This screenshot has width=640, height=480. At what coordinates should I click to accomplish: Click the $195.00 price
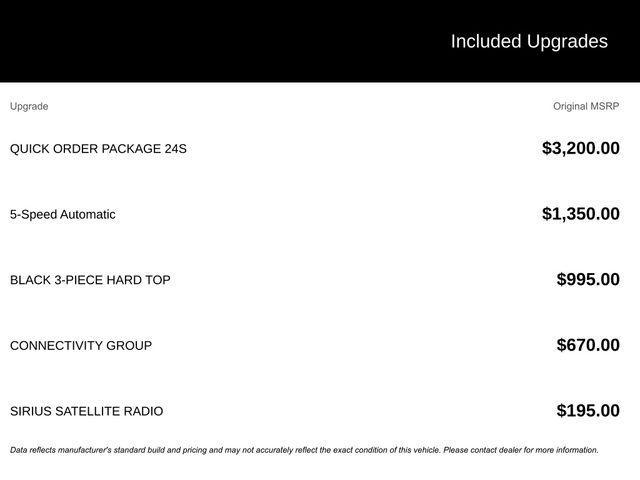[588, 411]
